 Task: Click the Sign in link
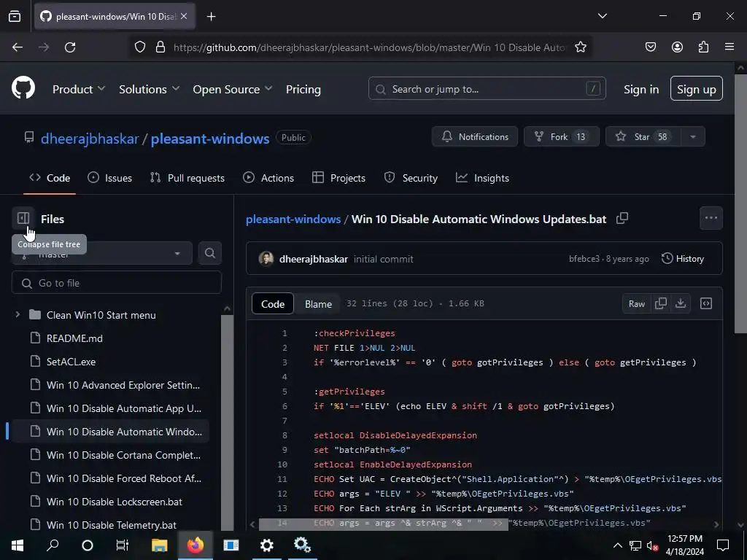coord(641,89)
